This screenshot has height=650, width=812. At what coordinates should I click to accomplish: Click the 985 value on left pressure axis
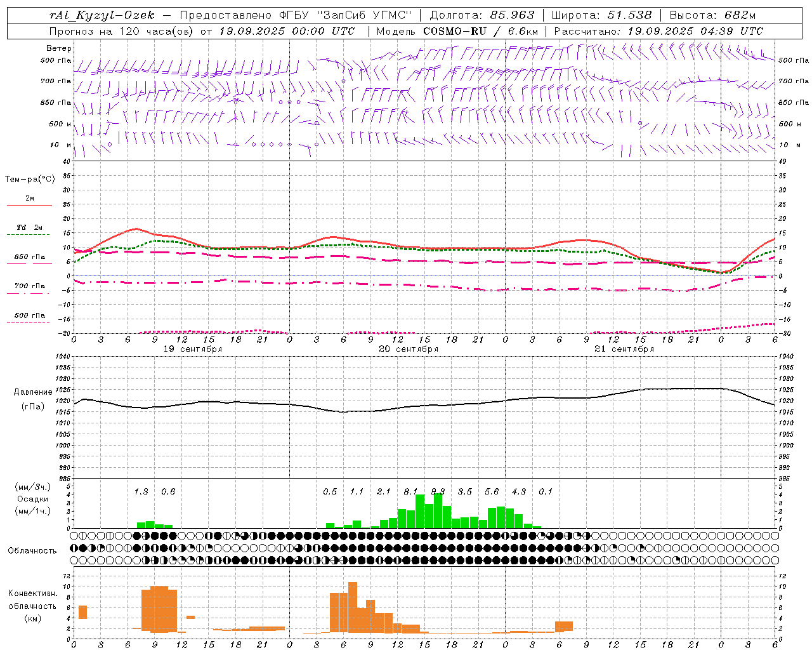coord(63,479)
